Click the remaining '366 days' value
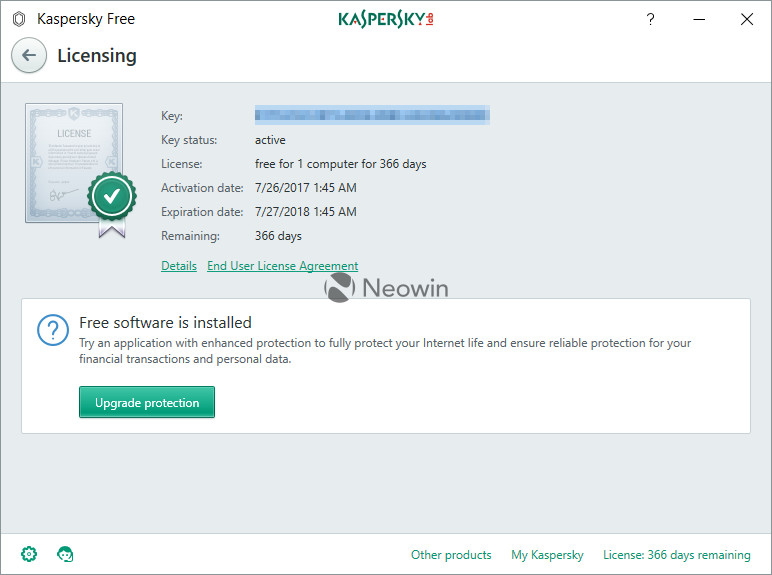 tap(278, 236)
